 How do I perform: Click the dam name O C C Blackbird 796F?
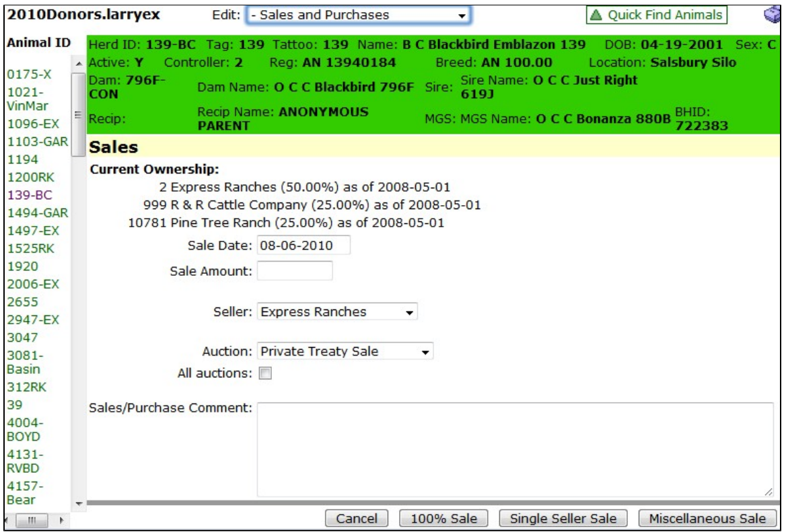[x=344, y=87]
